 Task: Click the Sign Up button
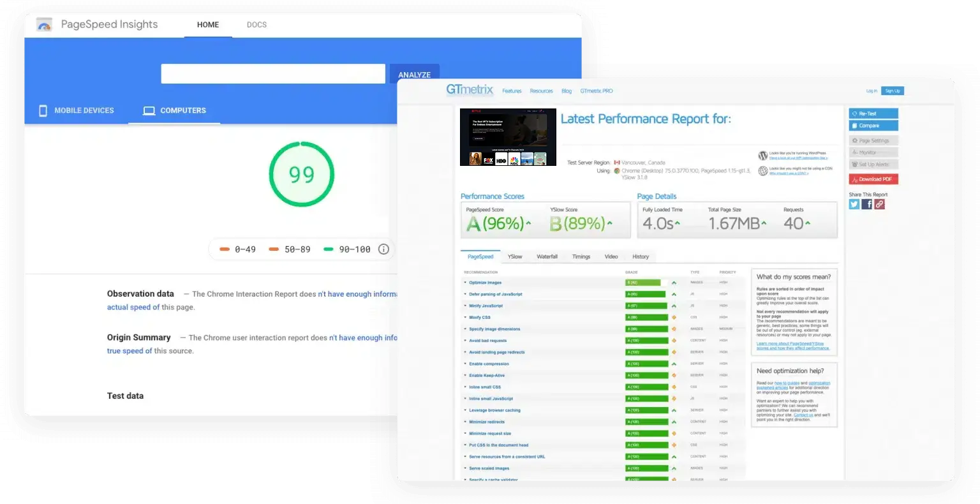(893, 91)
